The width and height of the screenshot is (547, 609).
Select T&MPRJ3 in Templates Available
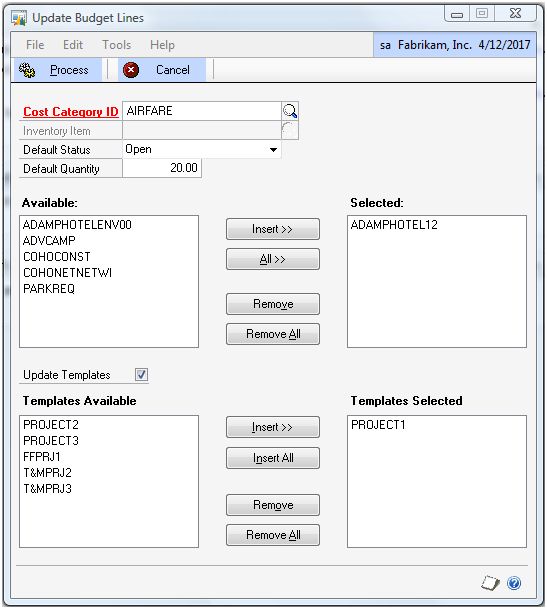point(47,489)
